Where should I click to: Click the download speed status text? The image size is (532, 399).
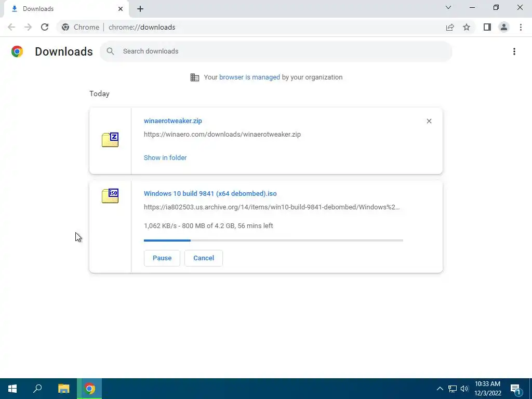click(x=208, y=225)
